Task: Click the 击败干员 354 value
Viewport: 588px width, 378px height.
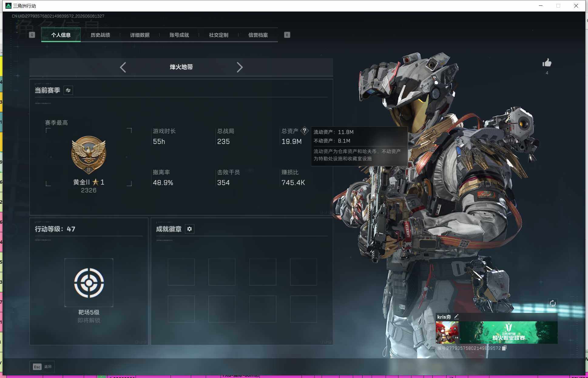Action: coord(223,183)
